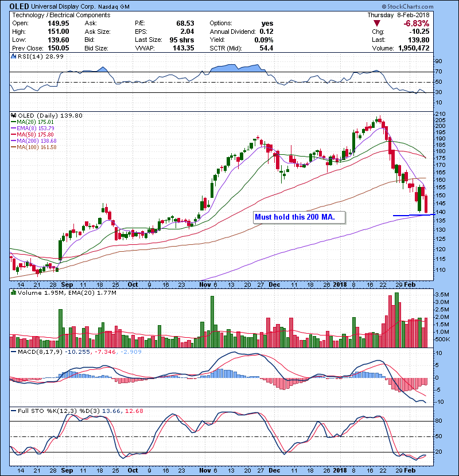Click the stochastic %D value 12.68
459x476 pixels.
point(134,411)
